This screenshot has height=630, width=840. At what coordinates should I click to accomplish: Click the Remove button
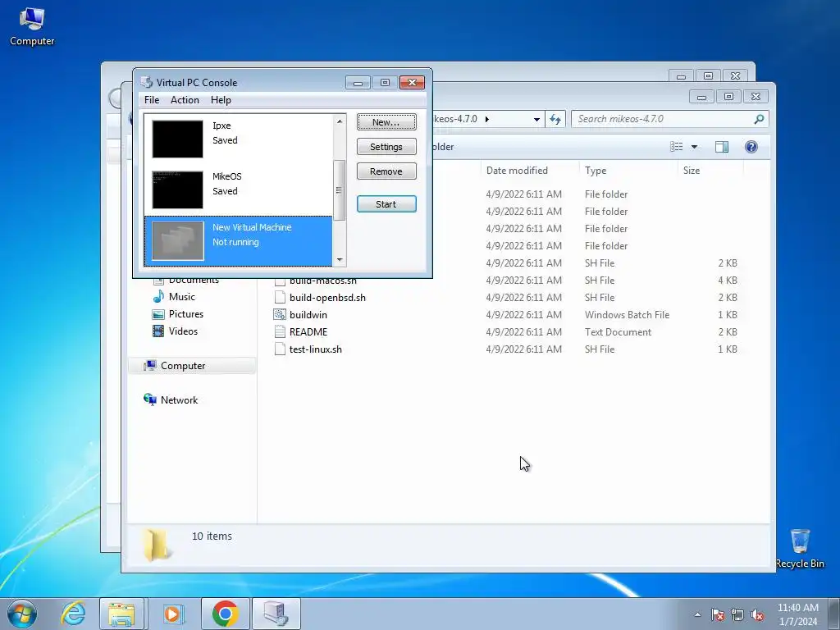(386, 171)
